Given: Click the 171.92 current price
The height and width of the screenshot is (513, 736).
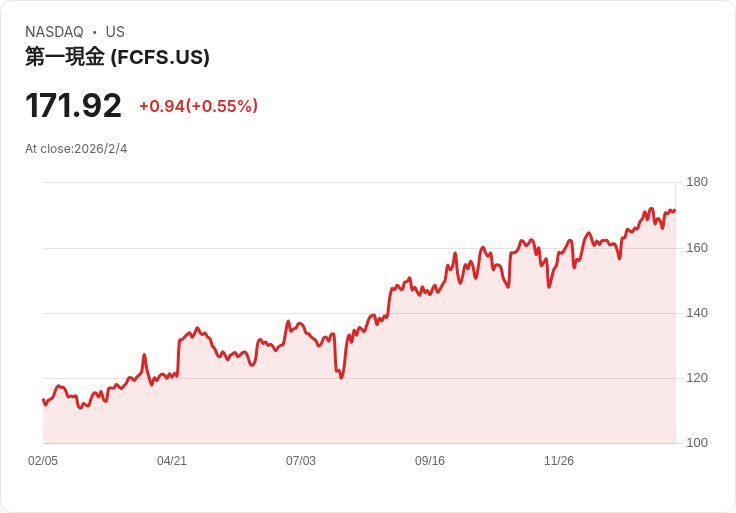Looking at the screenshot, I should 73,106.
